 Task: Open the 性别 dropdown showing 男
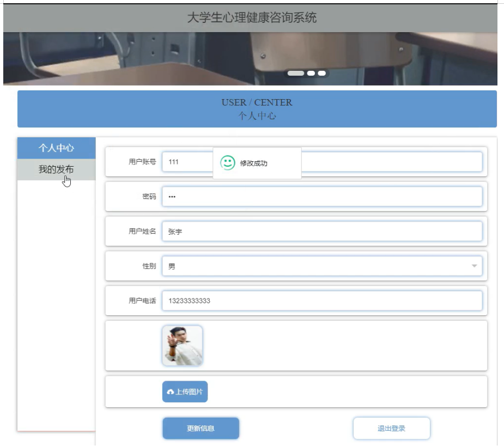322,266
